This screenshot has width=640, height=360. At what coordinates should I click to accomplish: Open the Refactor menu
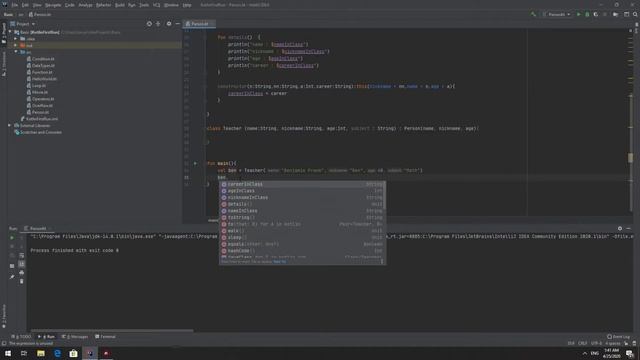104,5
